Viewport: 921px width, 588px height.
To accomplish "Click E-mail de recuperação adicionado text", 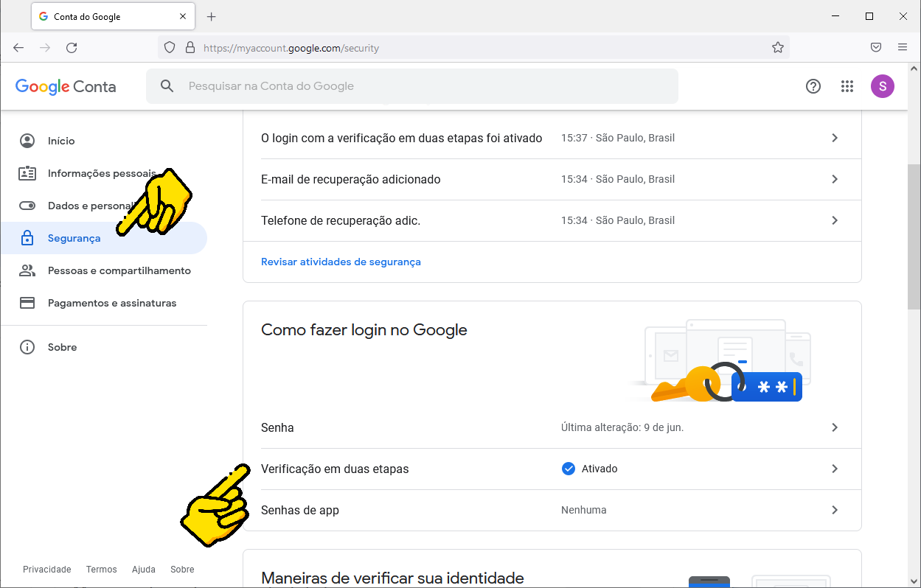I will [351, 179].
